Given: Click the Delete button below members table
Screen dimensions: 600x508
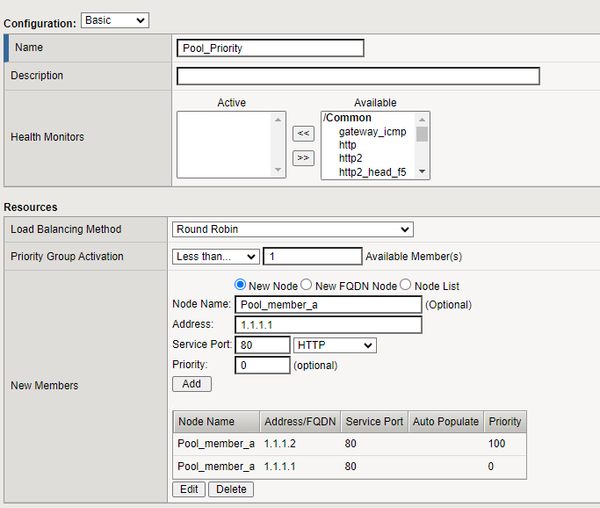Looking at the screenshot, I should point(231,489).
